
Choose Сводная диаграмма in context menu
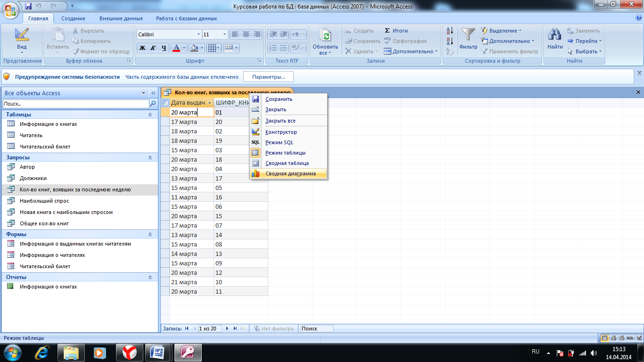tap(289, 173)
